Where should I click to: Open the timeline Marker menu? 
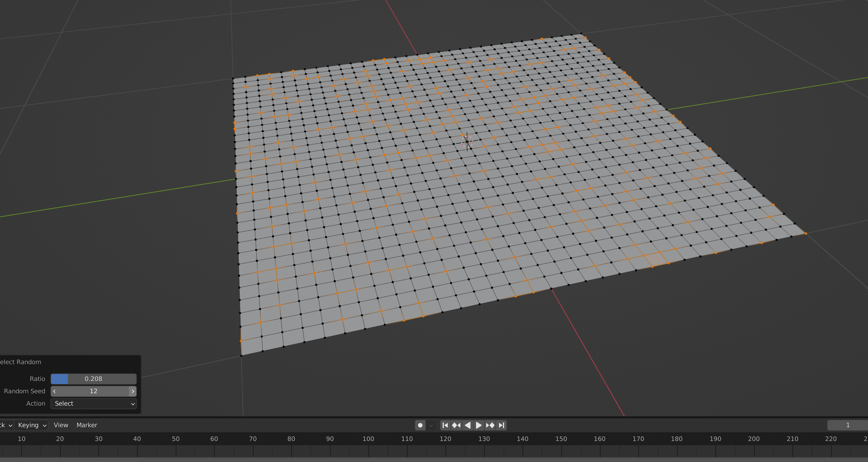point(87,425)
